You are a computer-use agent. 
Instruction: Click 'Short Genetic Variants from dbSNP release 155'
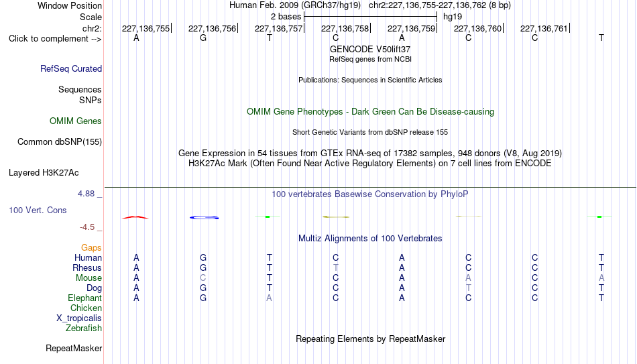point(370,133)
